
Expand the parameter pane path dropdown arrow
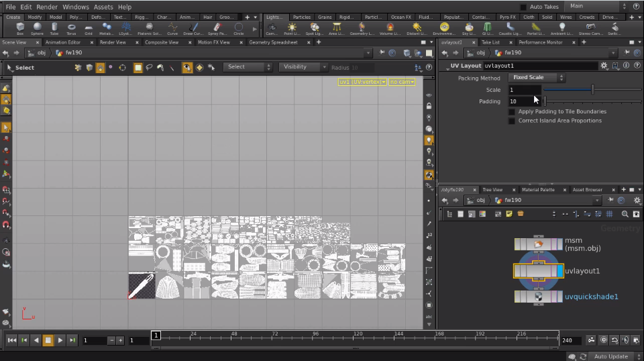click(613, 53)
